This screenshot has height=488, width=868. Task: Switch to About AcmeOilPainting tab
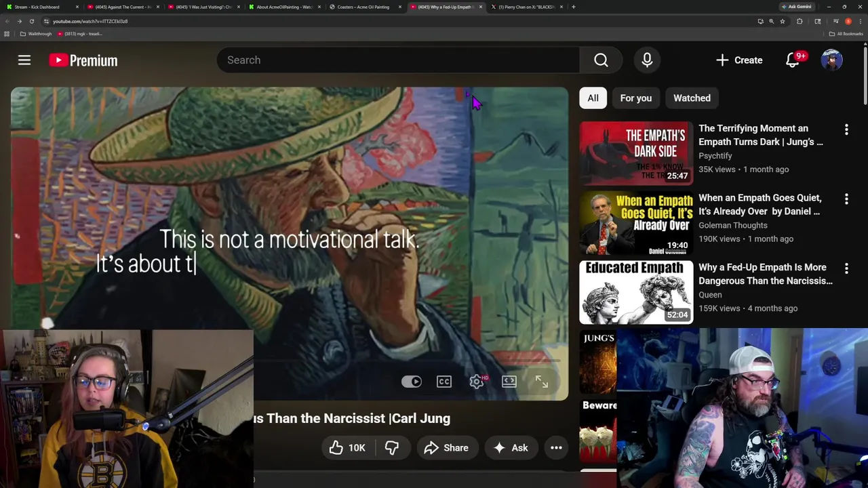[x=285, y=7]
